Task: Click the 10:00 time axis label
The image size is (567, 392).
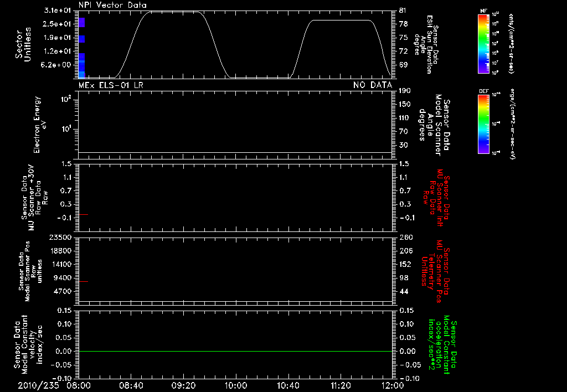Action: pyautogui.click(x=236, y=385)
